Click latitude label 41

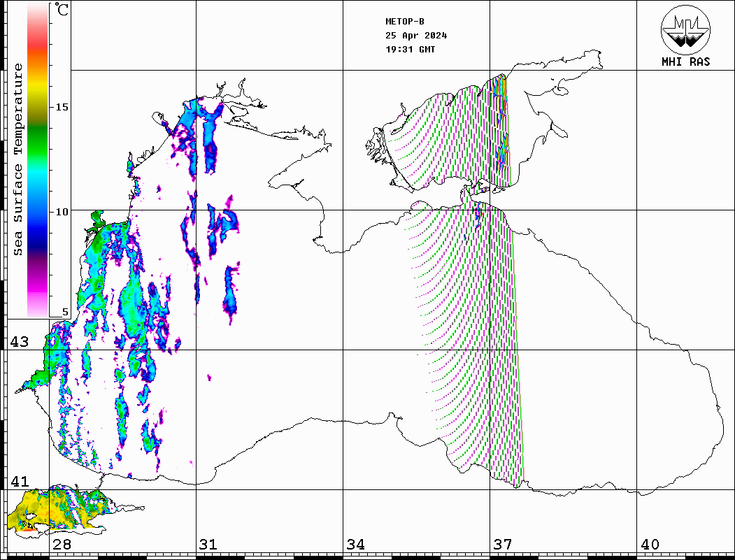[x=20, y=481]
